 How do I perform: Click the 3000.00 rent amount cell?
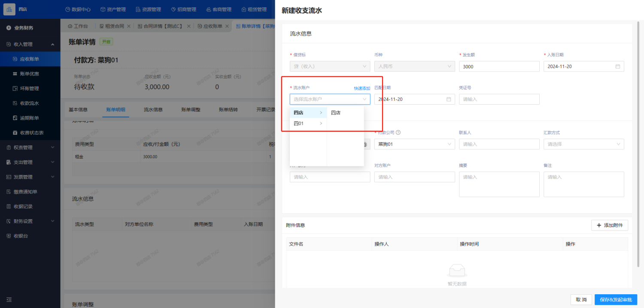pos(150,157)
